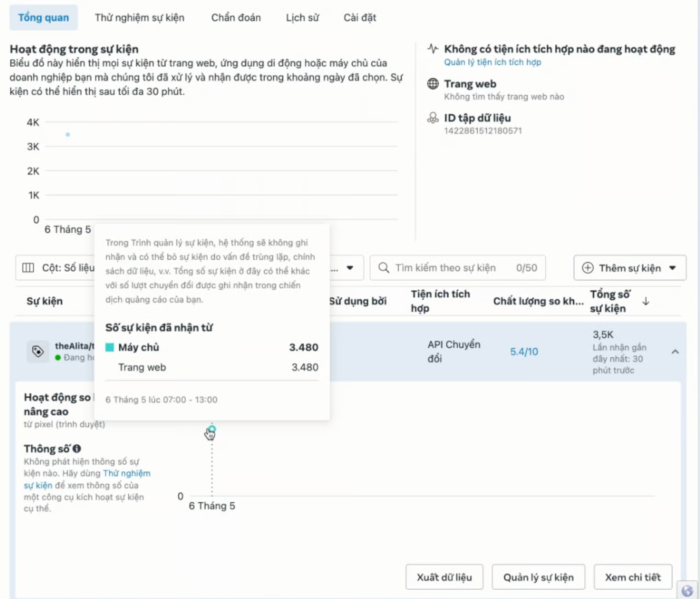Open the dropdown caret left of search
Screen dimensions: 700x599
coord(350,268)
